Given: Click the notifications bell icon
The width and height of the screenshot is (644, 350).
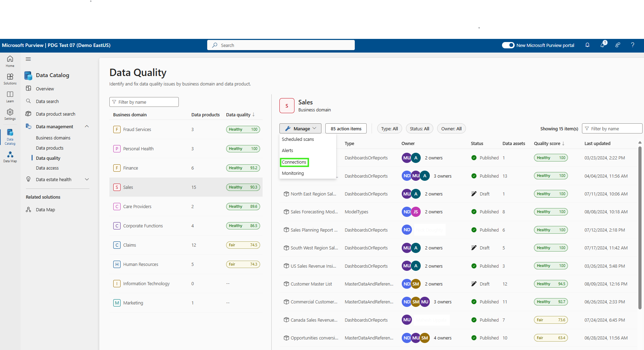Looking at the screenshot, I should 587,45.
